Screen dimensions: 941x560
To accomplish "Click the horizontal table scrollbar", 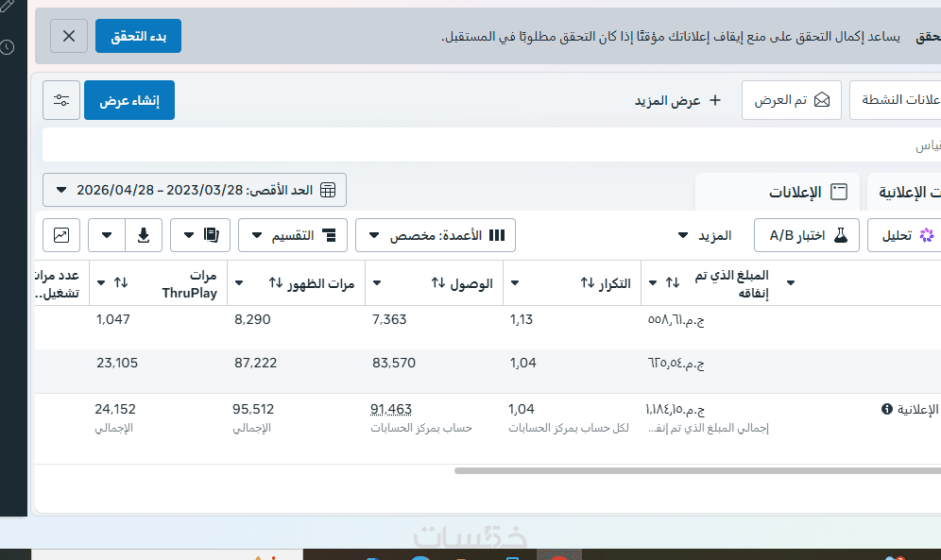I will coord(697,470).
